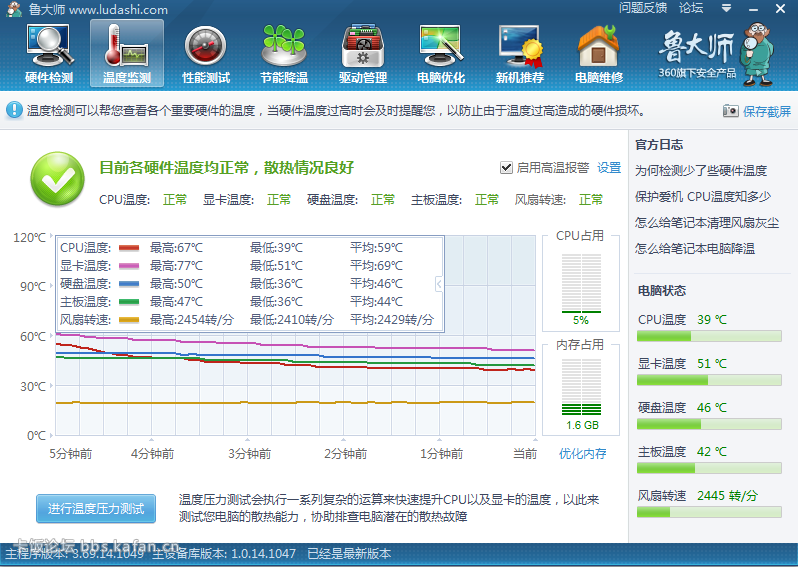This screenshot has height=567, width=798.
Task: Click the 优化内存 link
Action: pyautogui.click(x=582, y=453)
